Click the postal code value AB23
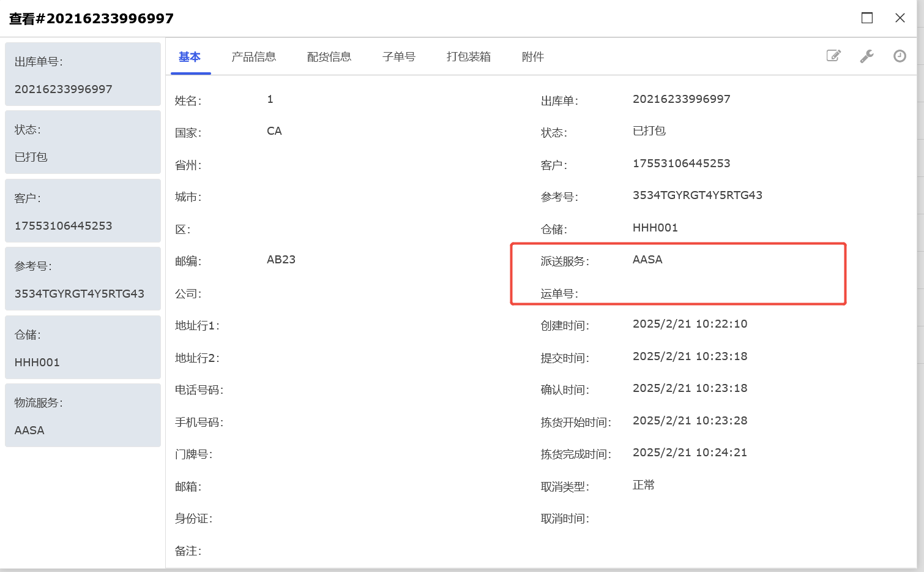 (x=281, y=260)
